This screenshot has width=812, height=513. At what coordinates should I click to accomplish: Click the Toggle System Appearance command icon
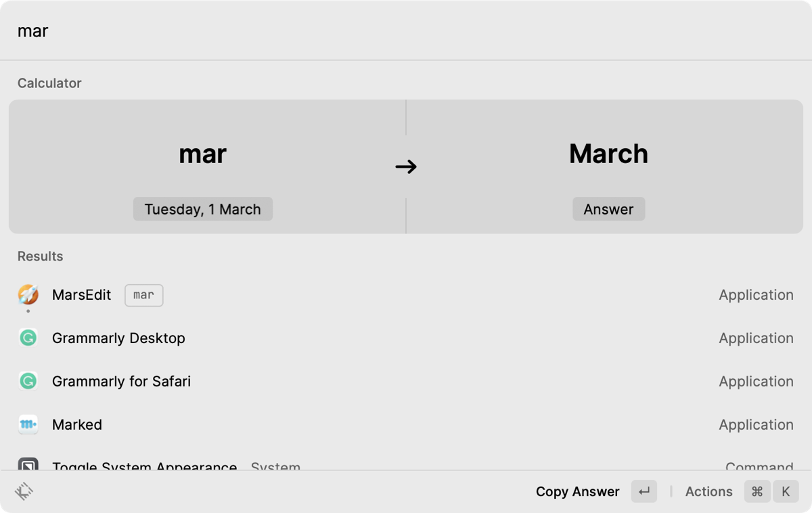click(28, 465)
